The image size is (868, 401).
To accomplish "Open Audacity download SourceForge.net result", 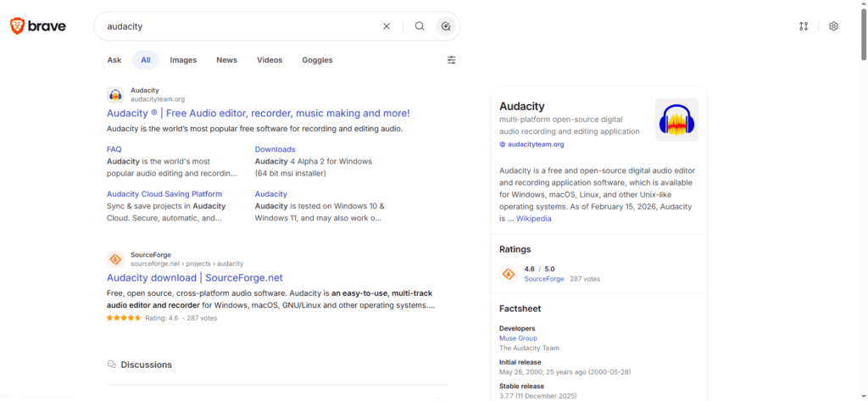I will (x=195, y=277).
